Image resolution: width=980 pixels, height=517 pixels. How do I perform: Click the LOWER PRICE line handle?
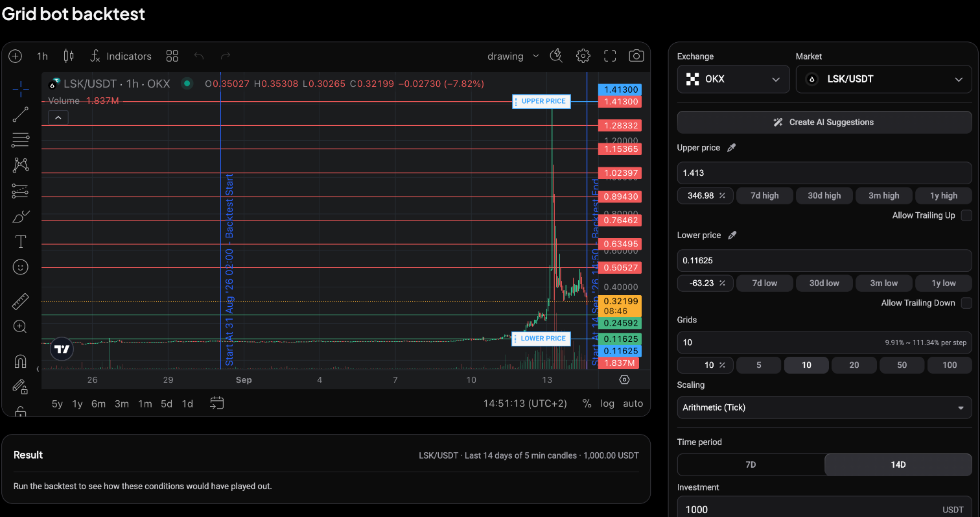pos(541,339)
